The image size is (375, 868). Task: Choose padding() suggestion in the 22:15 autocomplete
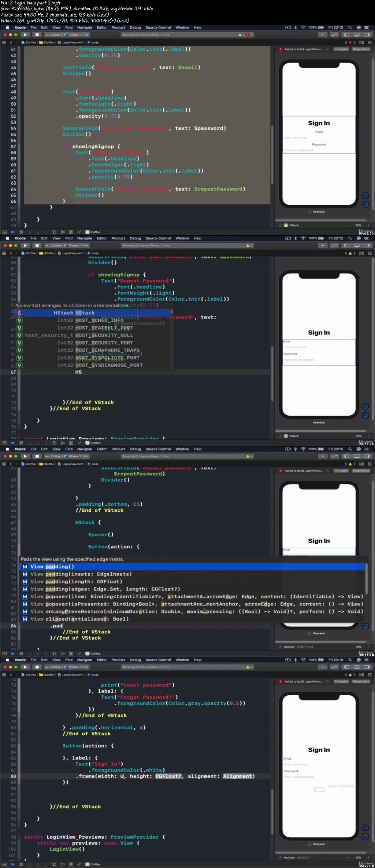tap(192, 567)
